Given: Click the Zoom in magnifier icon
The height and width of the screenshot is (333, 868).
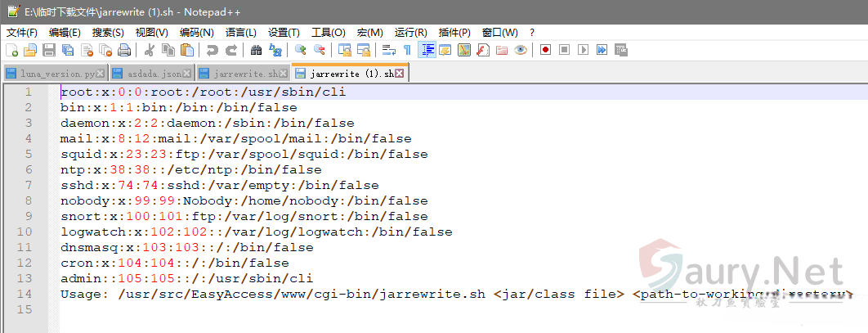Looking at the screenshot, I should (301, 51).
